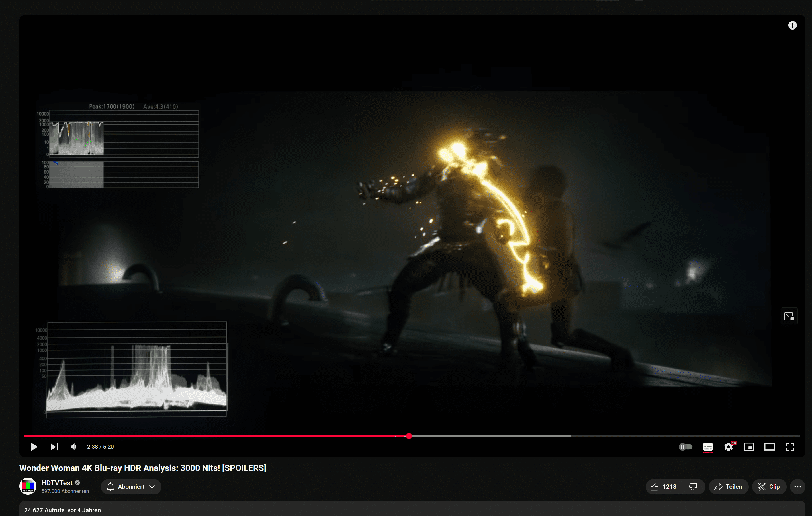812x516 pixels.
Task: Dislike the video
Action: pyautogui.click(x=693, y=486)
